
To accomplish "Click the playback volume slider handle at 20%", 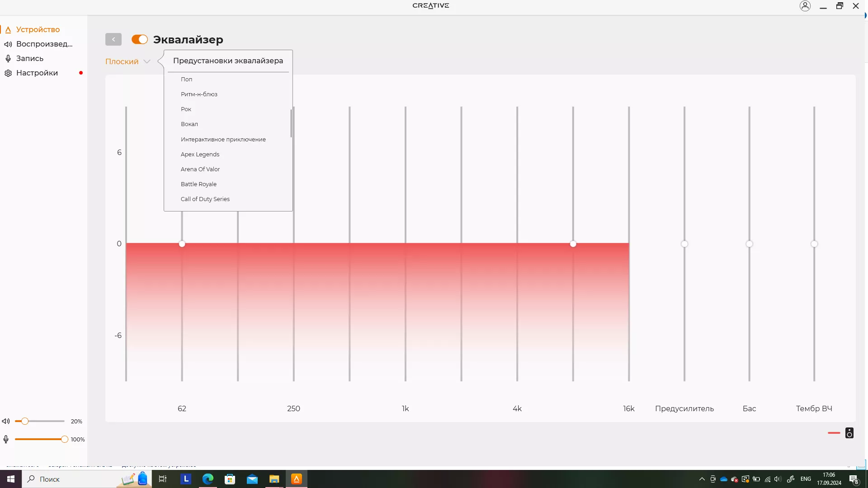I will point(25,421).
